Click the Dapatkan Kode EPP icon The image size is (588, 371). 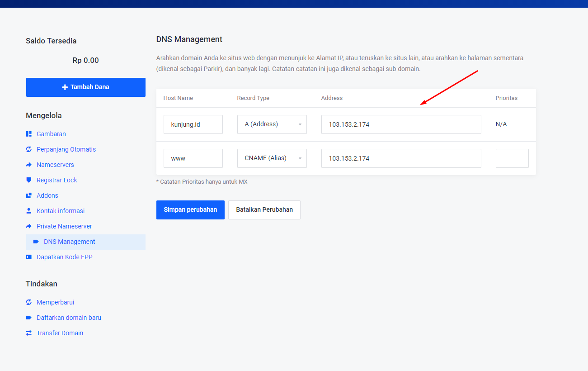(x=29, y=257)
